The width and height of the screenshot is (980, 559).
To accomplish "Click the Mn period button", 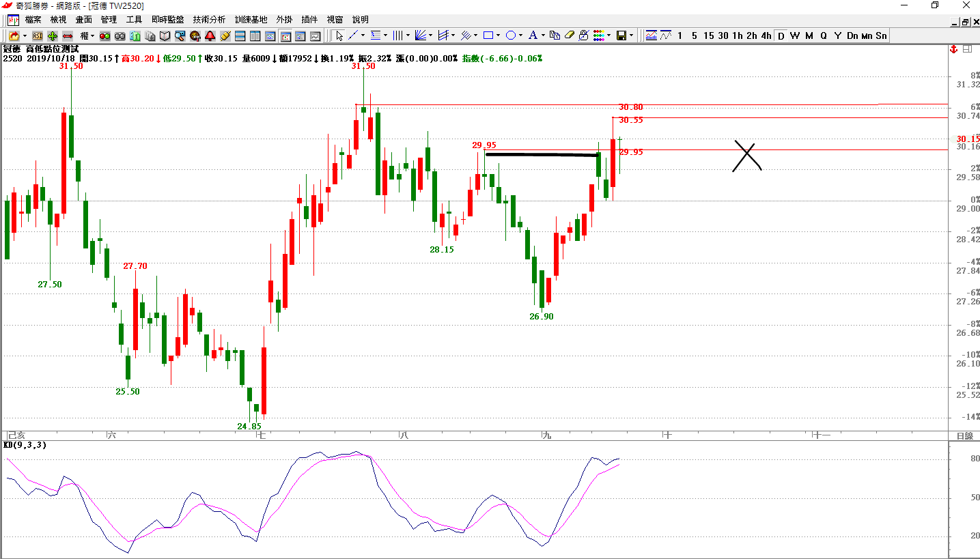I will (867, 35).
